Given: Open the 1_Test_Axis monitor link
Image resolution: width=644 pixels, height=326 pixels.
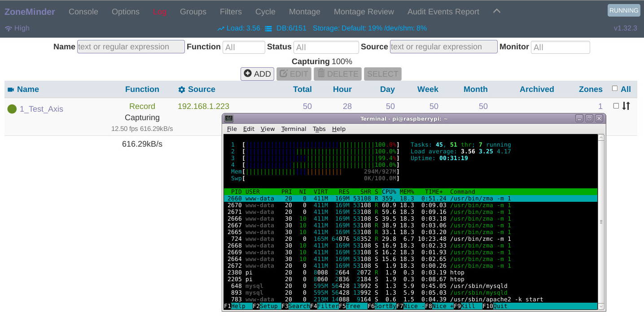Looking at the screenshot, I should tap(41, 109).
